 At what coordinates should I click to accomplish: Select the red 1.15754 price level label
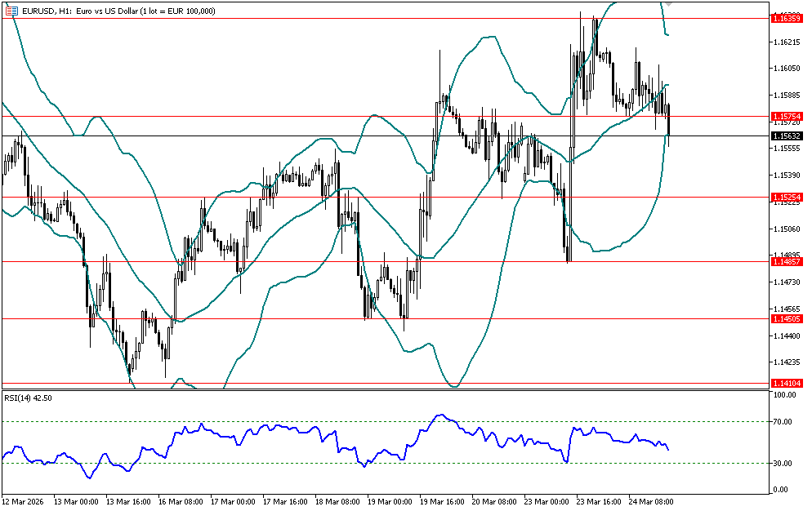(786, 117)
